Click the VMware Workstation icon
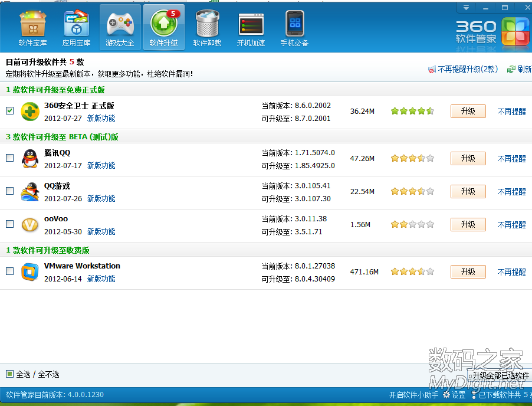Image resolution: width=532 pixels, height=406 pixels. [x=30, y=272]
